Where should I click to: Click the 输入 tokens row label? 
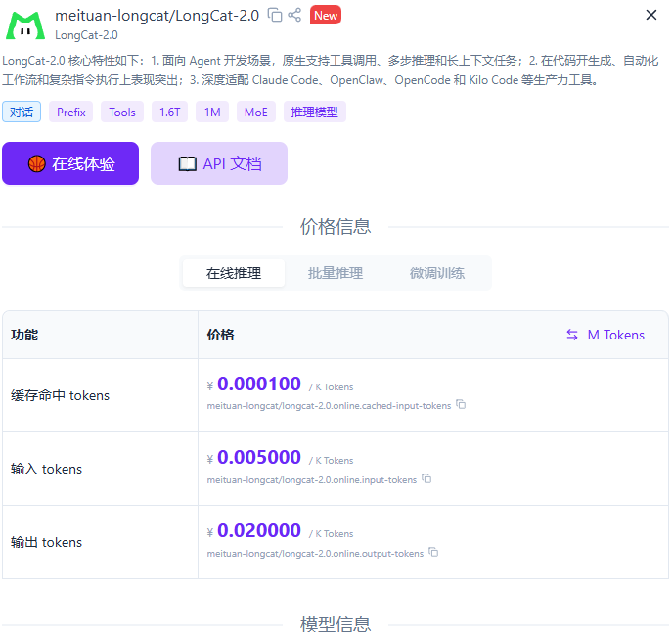(x=46, y=469)
